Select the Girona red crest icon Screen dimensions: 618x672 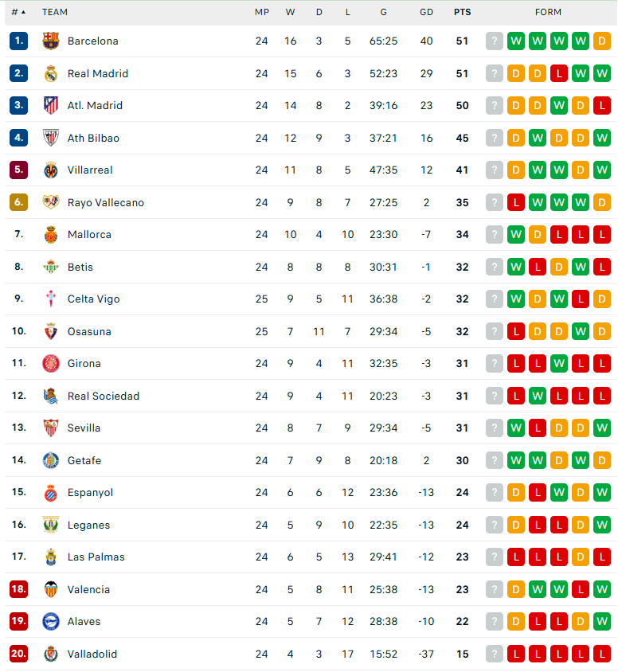coord(51,363)
